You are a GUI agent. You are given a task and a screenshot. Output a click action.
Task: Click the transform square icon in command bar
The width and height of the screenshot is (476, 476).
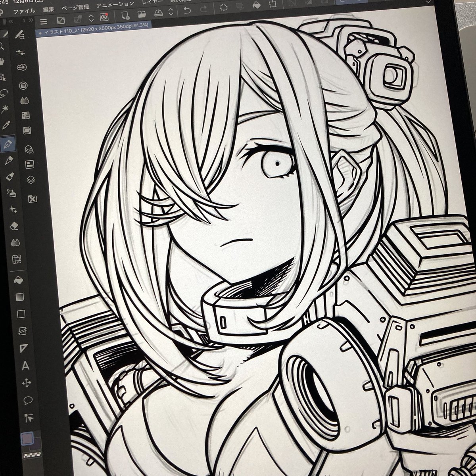(x=273, y=4)
